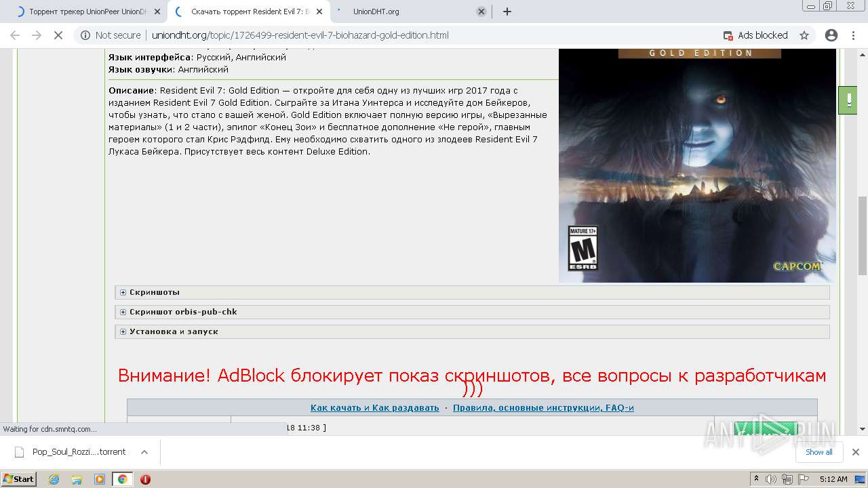Open a new browser tab
The image size is (868, 488).
click(507, 12)
